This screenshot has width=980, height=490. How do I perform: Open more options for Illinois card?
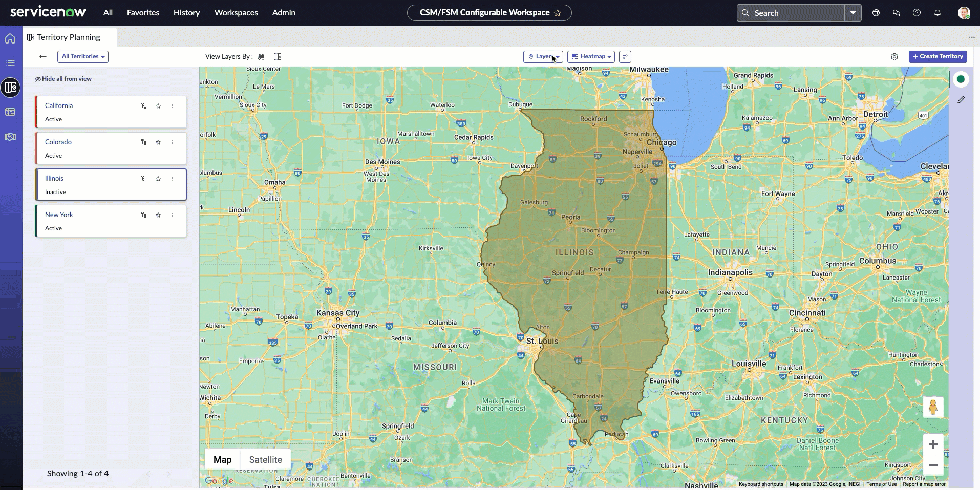173,179
